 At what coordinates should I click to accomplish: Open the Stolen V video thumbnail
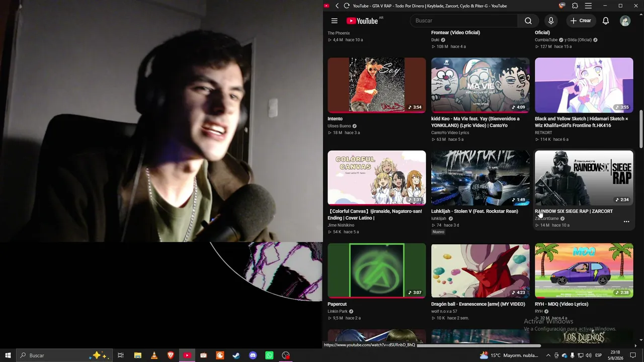point(480,178)
